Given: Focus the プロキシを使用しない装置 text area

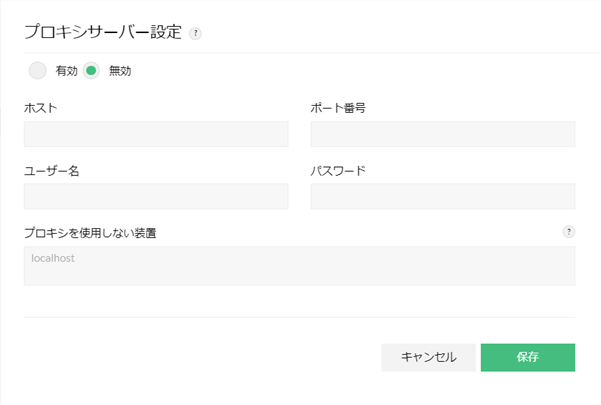Looking at the screenshot, I should pyautogui.click(x=300, y=272).
